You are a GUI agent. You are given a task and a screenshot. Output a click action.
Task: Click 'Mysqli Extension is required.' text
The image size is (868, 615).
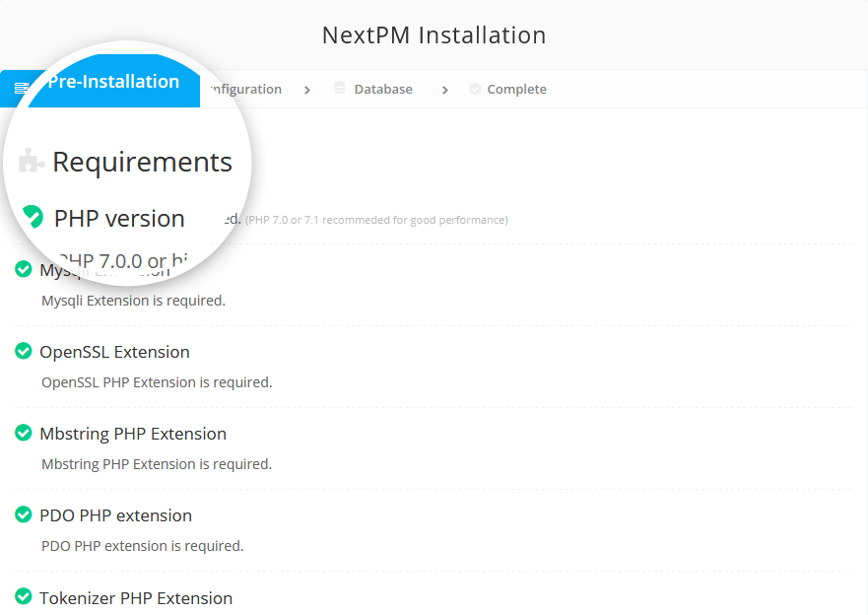(x=133, y=301)
